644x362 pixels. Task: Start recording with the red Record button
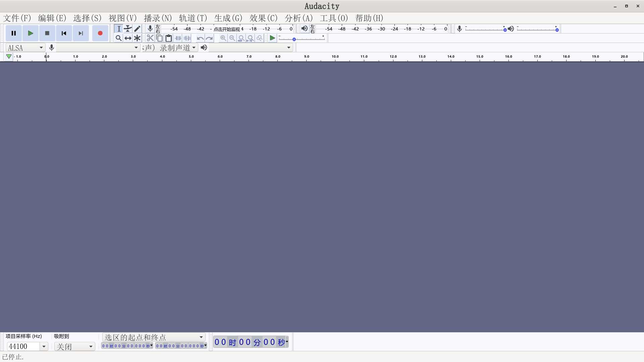pyautogui.click(x=100, y=33)
